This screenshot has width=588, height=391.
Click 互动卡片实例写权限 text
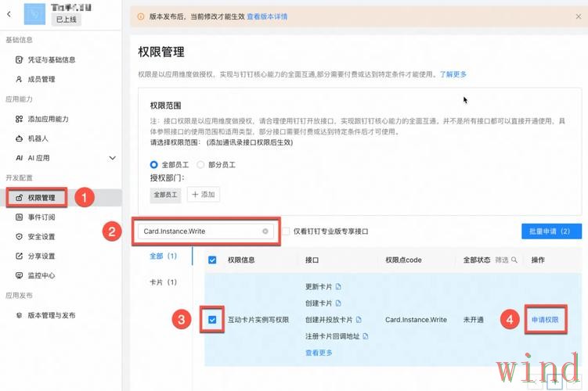point(258,320)
